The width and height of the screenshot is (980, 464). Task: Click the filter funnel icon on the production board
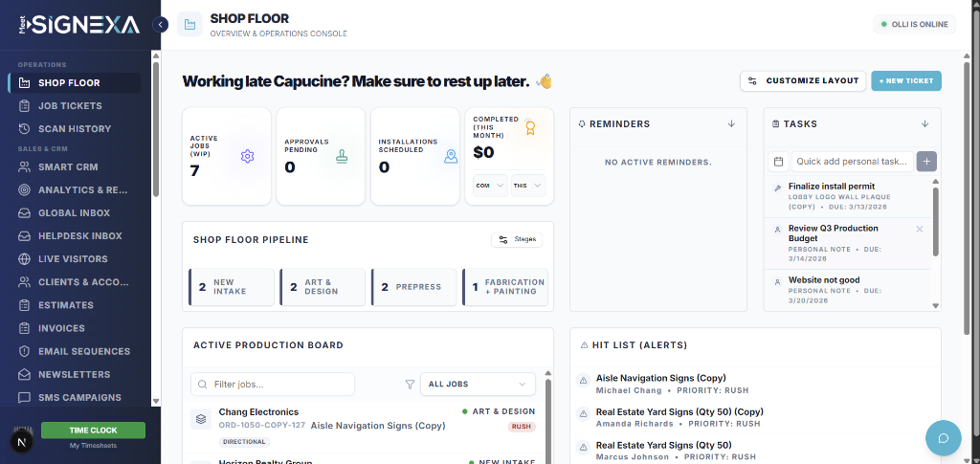pyautogui.click(x=410, y=385)
